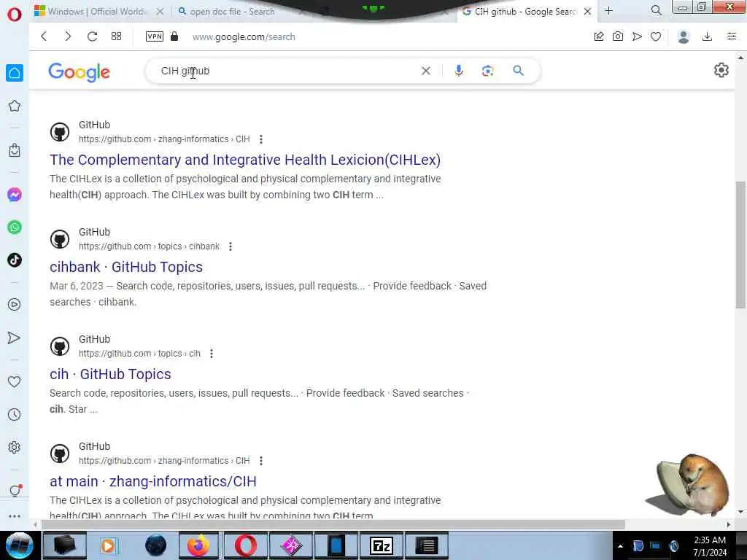Start voice search with microphone icon
The width and height of the screenshot is (747, 560).
pos(459,71)
